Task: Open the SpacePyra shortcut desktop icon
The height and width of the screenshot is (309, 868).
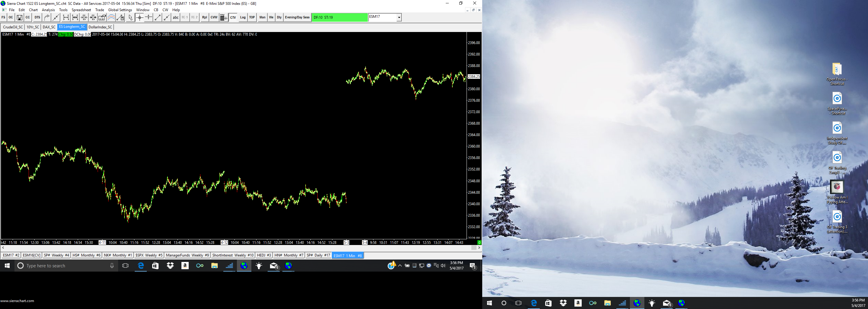Action: coord(837,104)
